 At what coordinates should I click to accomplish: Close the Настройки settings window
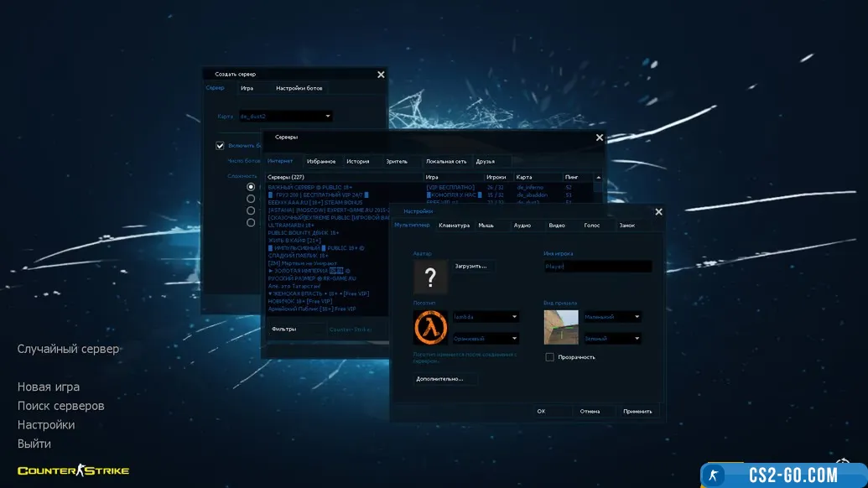(658, 212)
